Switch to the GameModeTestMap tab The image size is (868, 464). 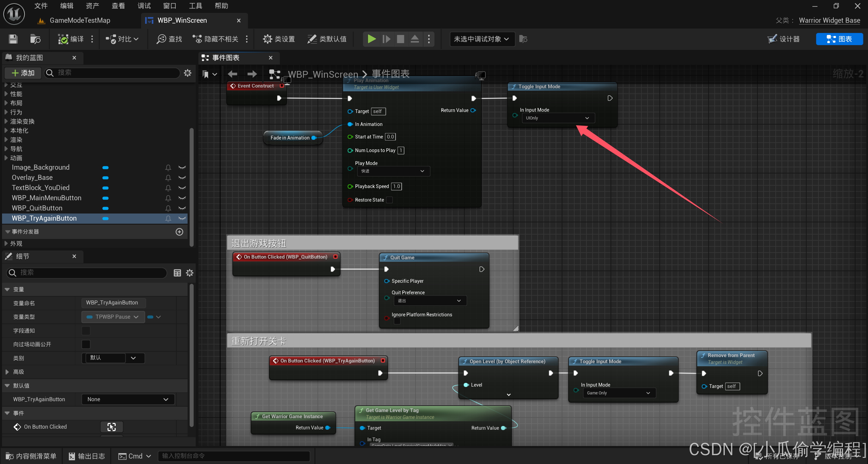[x=80, y=20]
